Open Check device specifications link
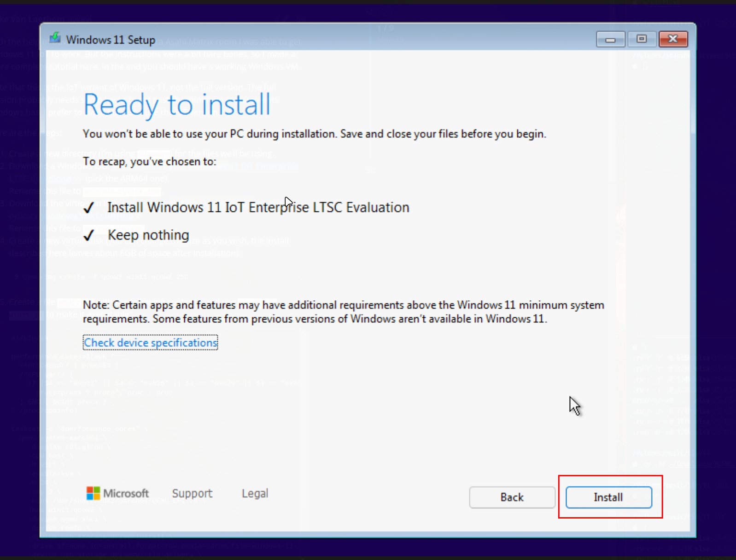Image resolution: width=736 pixels, height=560 pixels. [151, 343]
